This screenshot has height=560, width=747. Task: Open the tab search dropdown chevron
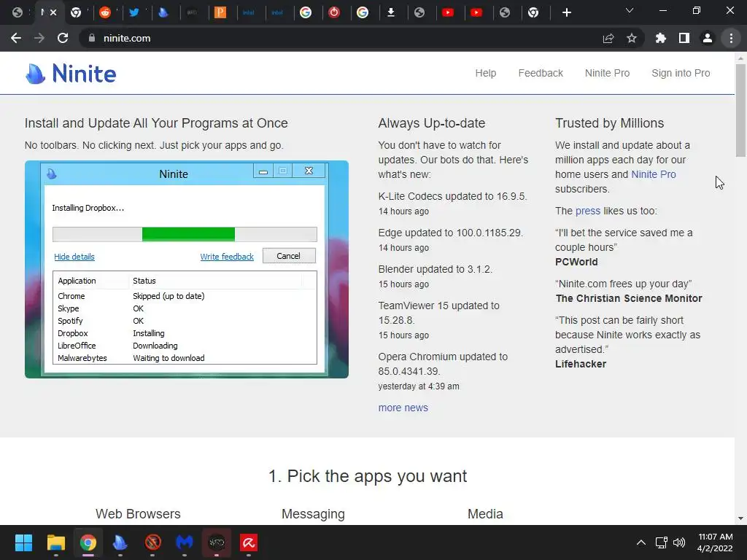coord(630,10)
